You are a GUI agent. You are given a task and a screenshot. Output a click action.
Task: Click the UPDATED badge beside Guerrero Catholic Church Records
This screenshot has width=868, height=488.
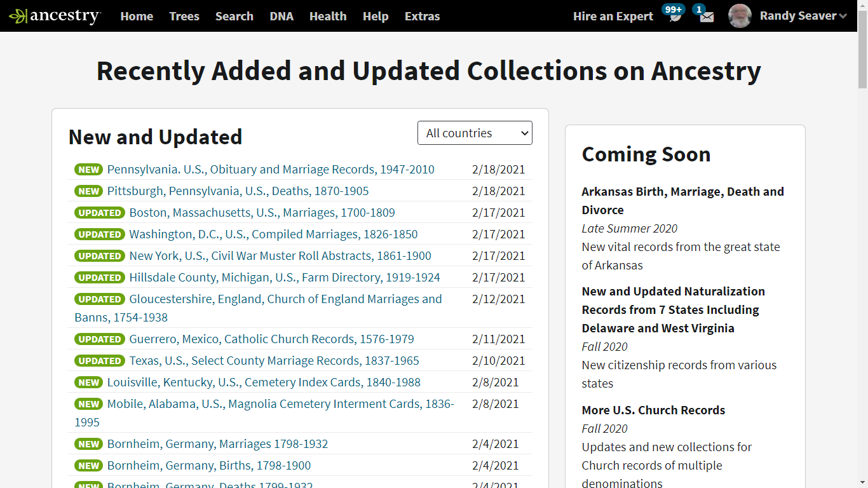(99, 339)
